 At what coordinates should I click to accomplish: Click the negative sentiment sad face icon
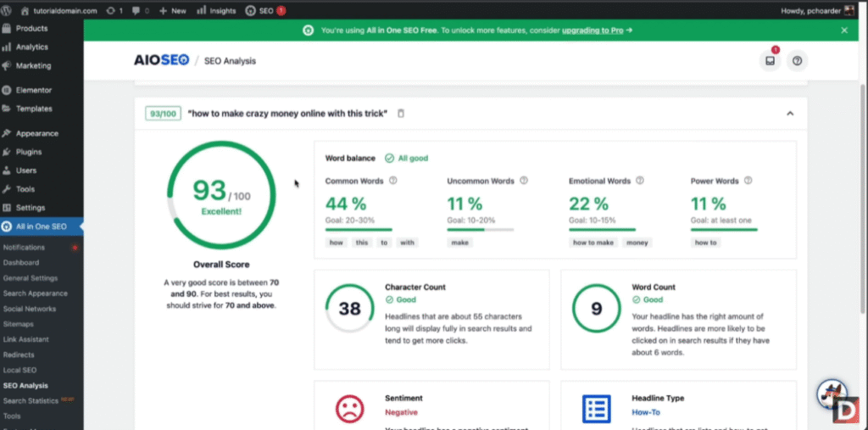click(349, 408)
